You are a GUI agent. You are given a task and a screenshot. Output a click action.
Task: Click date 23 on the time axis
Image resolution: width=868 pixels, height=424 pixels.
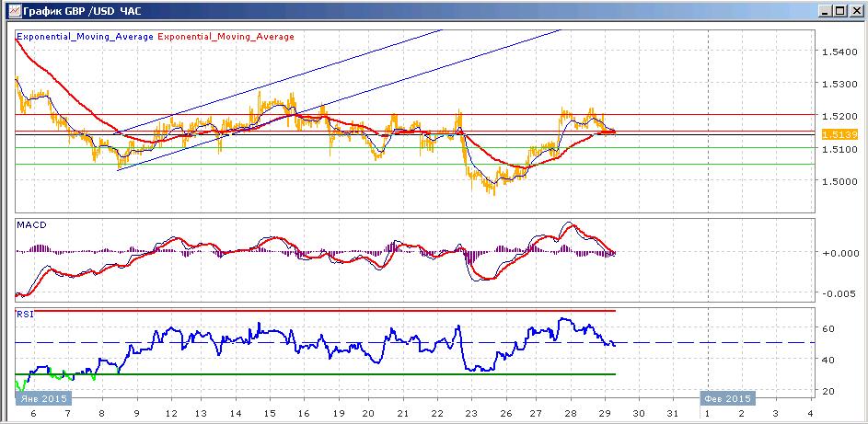(x=470, y=414)
